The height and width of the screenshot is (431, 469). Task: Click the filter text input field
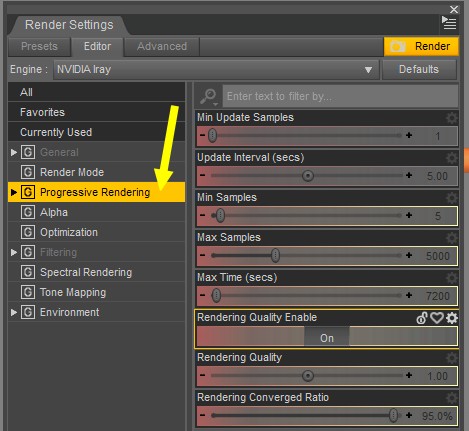(x=340, y=96)
